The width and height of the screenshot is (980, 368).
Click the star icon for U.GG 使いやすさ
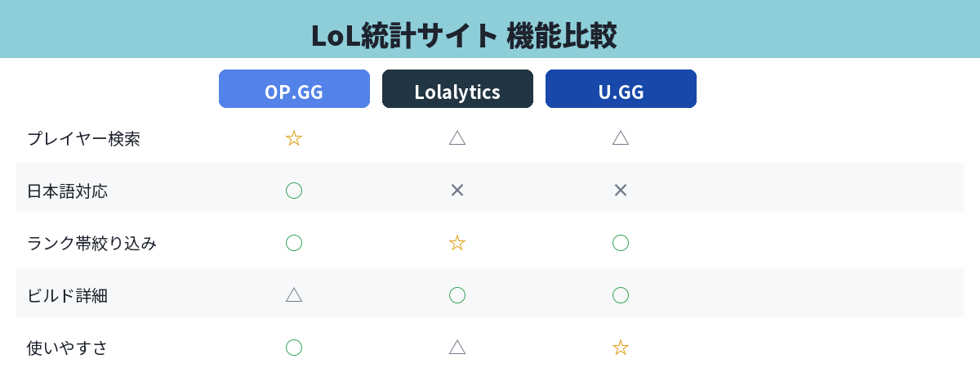coord(621,348)
